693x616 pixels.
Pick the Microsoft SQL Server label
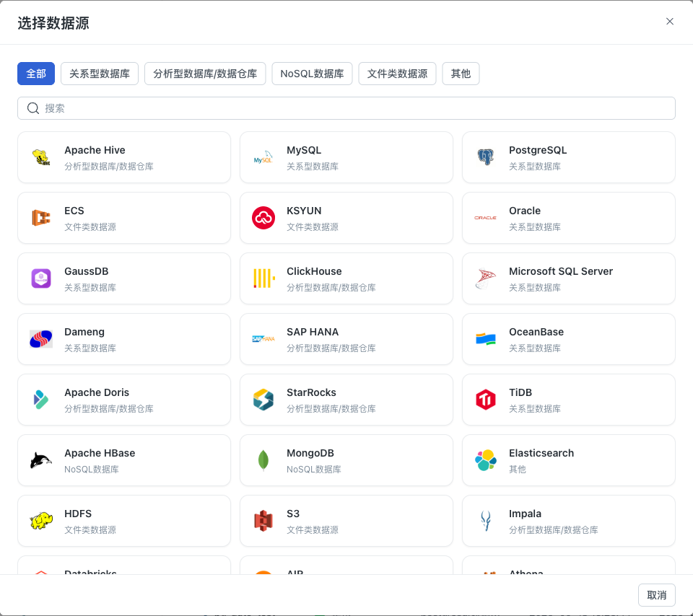point(561,271)
